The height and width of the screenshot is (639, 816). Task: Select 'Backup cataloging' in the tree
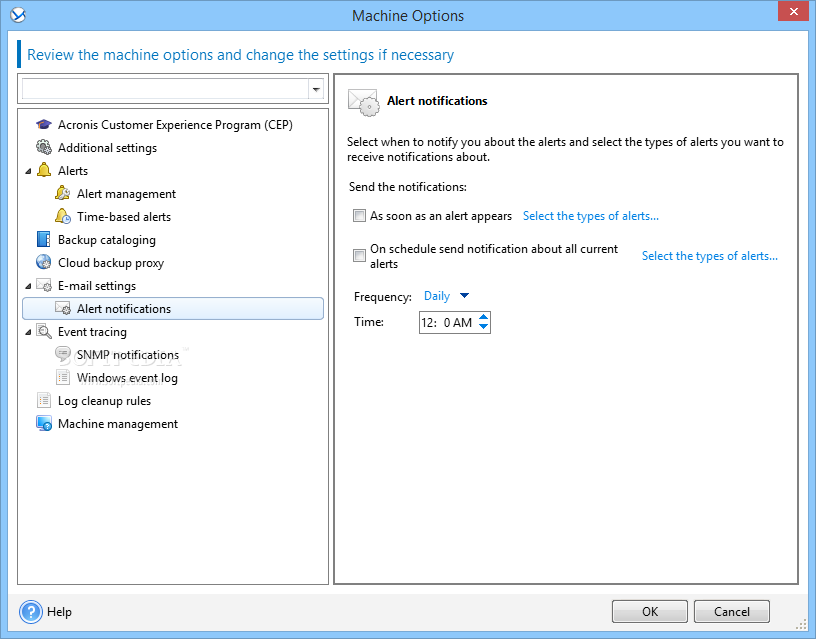107,239
